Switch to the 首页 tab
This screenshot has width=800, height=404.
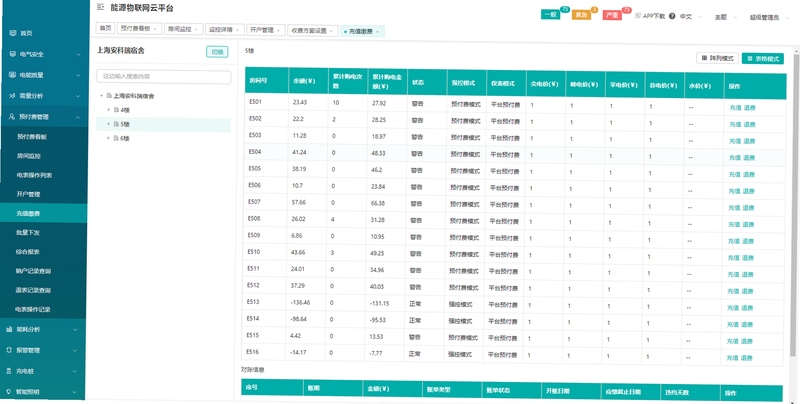[x=105, y=29]
